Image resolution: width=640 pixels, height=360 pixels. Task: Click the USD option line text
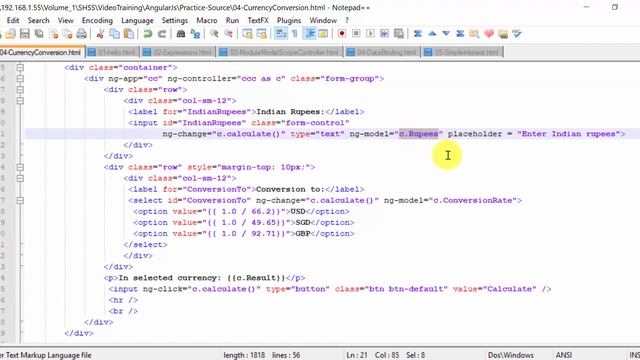pos(241,211)
